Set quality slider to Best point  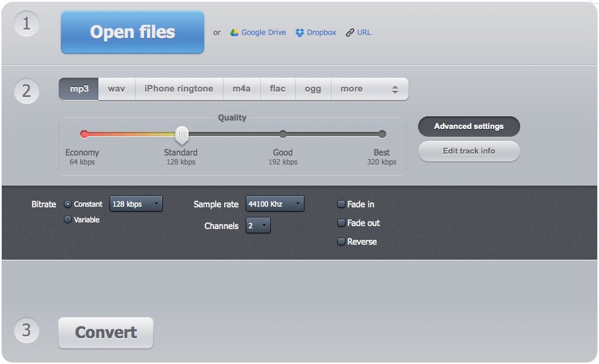pyautogui.click(x=382, y=134)
